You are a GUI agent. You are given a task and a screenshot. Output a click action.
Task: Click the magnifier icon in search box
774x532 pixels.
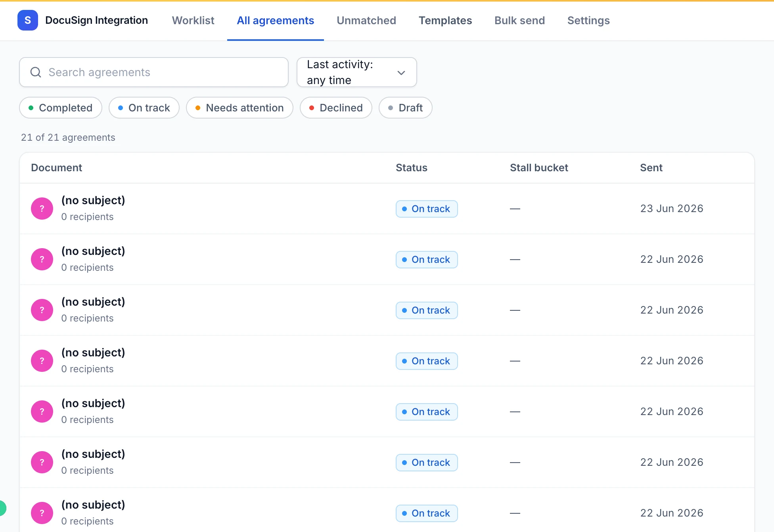pyautogui.click(x=36, y=72)
